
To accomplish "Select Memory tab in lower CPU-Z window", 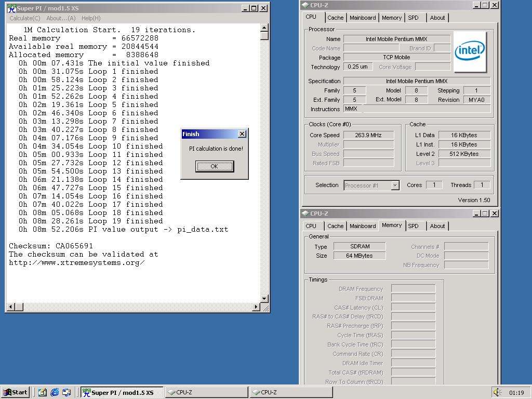I will [392, 225].
